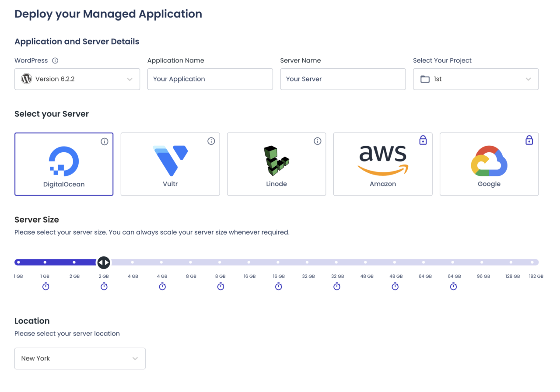
Task: Click the "Please select your server location" text
Action: pyautogui.click(x=67, y=333)
